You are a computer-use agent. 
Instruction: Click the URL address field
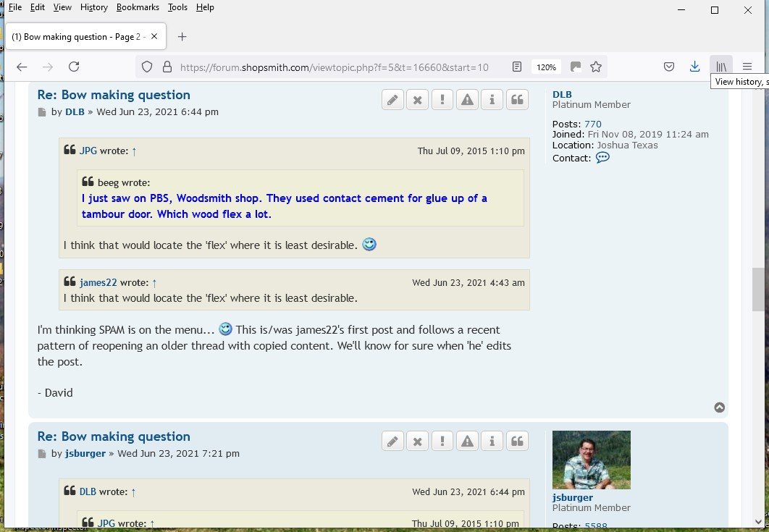(334, 67)
